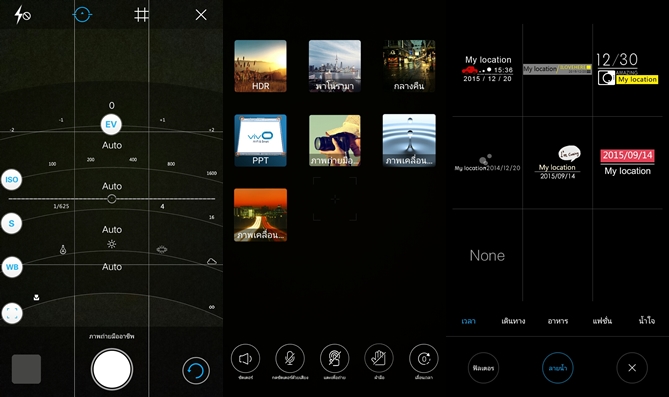The image size is (669, 397).
Task: Toggle the flash off icon
Action: 22,15
